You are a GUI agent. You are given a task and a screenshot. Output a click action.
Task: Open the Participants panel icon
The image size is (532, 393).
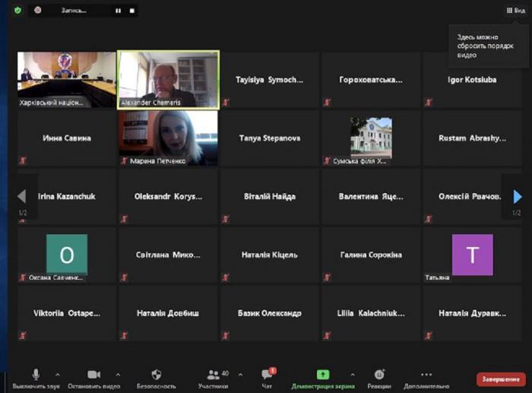pos(214,374)
